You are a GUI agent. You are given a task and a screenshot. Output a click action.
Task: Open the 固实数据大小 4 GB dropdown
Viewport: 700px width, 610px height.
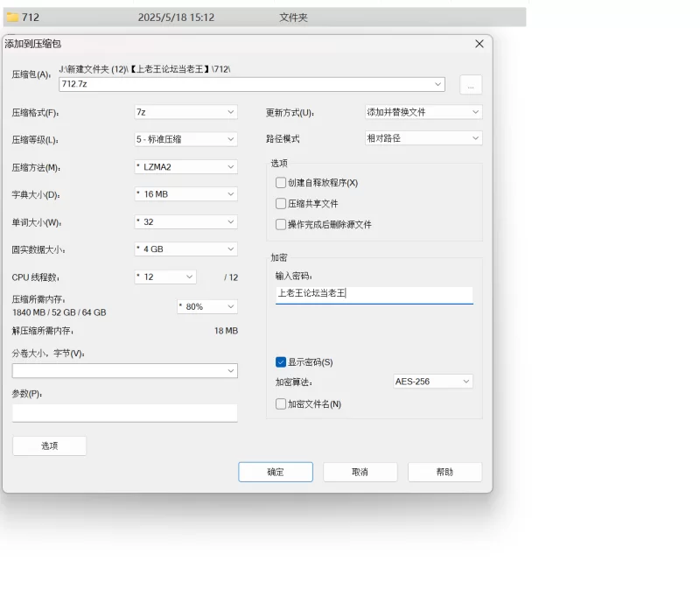pos(185,249)
